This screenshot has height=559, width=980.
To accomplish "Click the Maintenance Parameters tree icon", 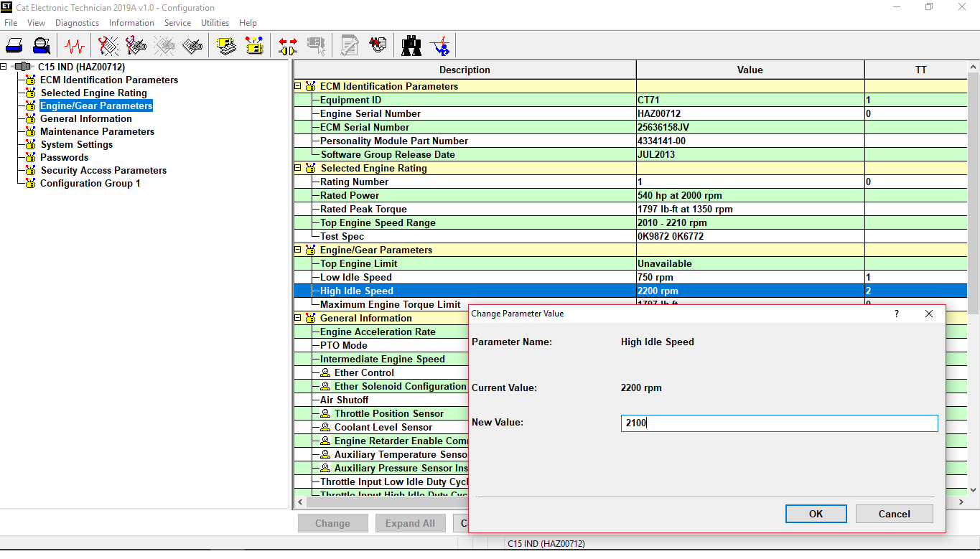I will pos(30,132).
